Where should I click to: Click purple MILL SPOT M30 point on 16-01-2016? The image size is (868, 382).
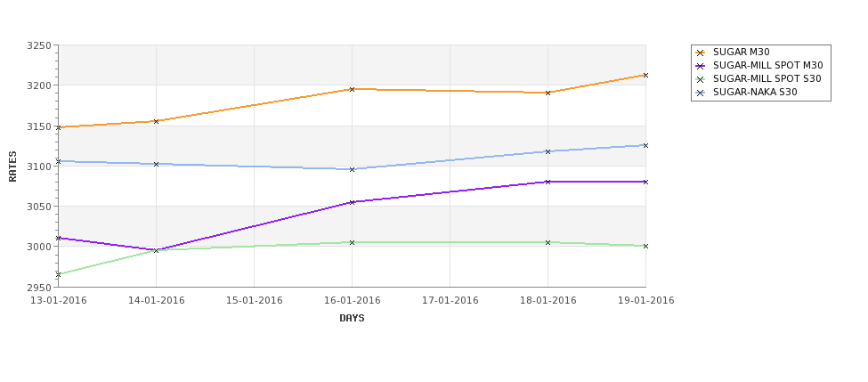pyautogui.click(x=352, y=203)
